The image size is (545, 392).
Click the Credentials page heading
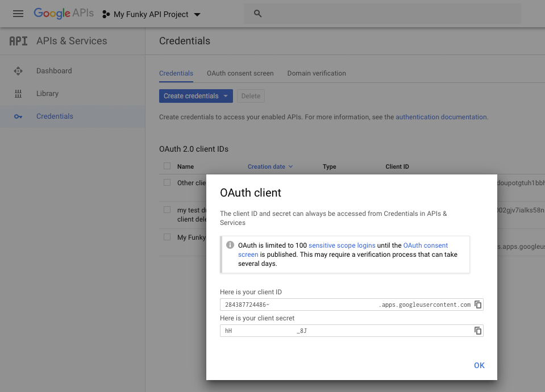[185, 41]
